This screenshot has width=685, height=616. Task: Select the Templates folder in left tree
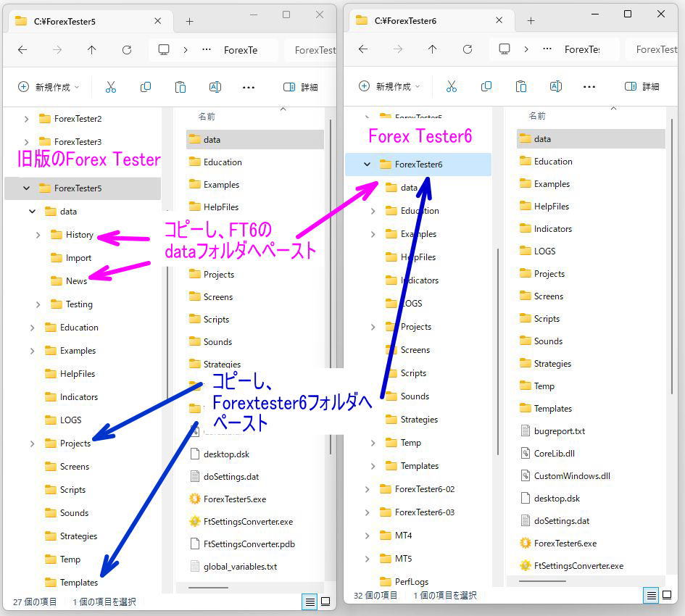78,583
